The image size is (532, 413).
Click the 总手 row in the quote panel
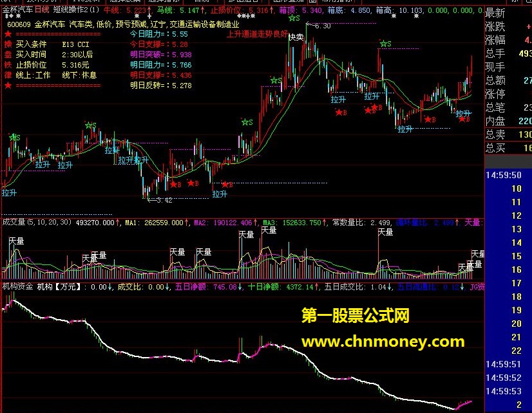coord(508,53)
